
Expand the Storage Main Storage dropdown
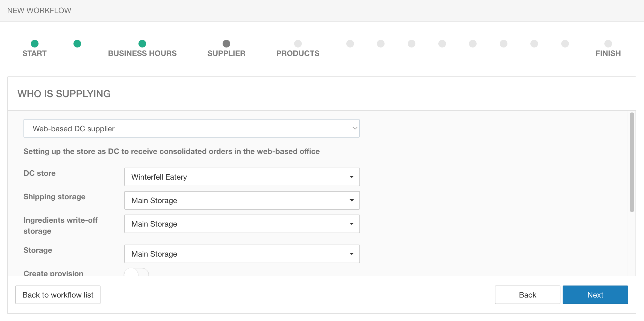(x=242, y=254)
